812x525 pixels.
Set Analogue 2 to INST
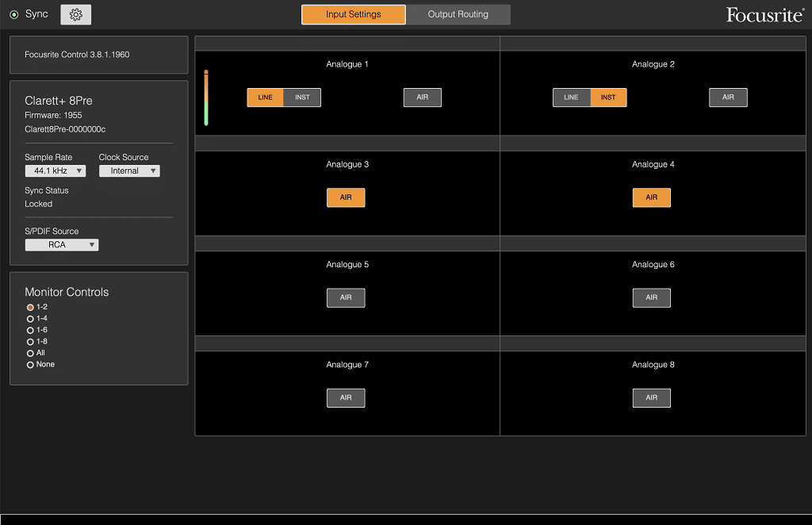pyautogui.click(x=608, y=98)
